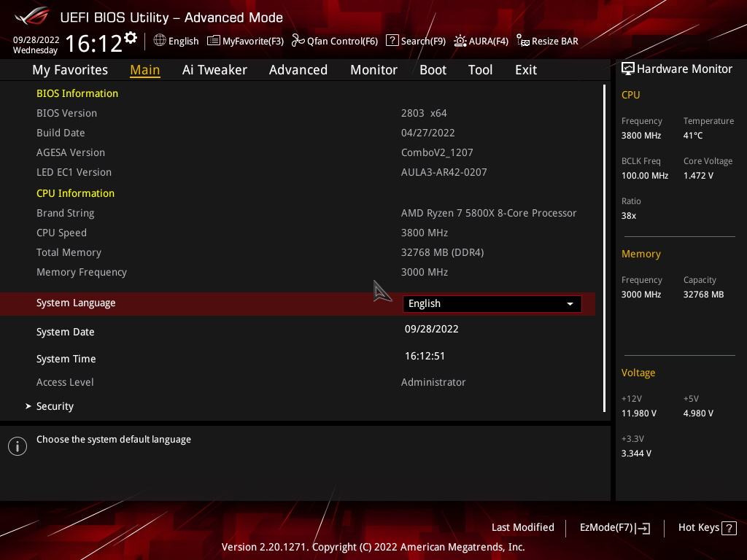Viewport: 747px width, 560px height.
Task: Click the Memory Frequency label
Action: [x=82, y=273]
